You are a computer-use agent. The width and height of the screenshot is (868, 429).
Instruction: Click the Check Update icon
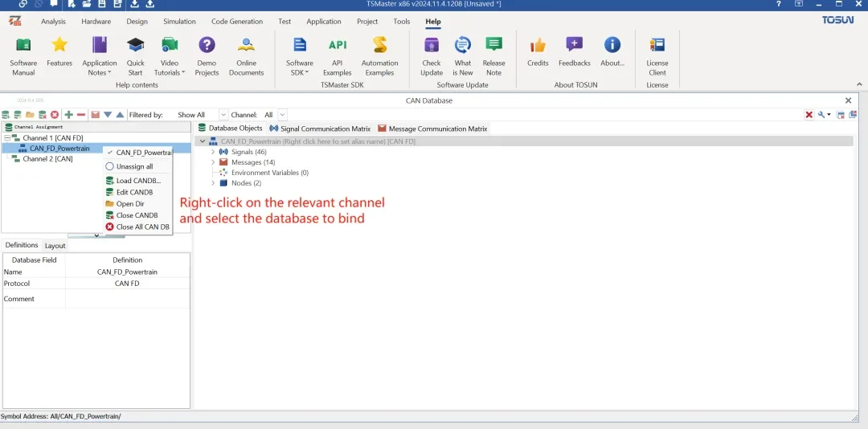(x=432, y=45)
